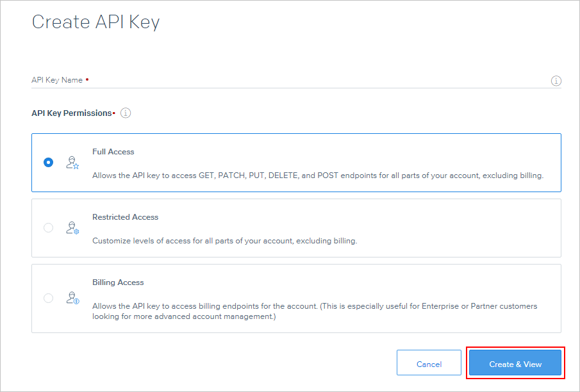Select the Billing Access radio button
Screen dimensions: 580x392
click(x=49, y=298)
